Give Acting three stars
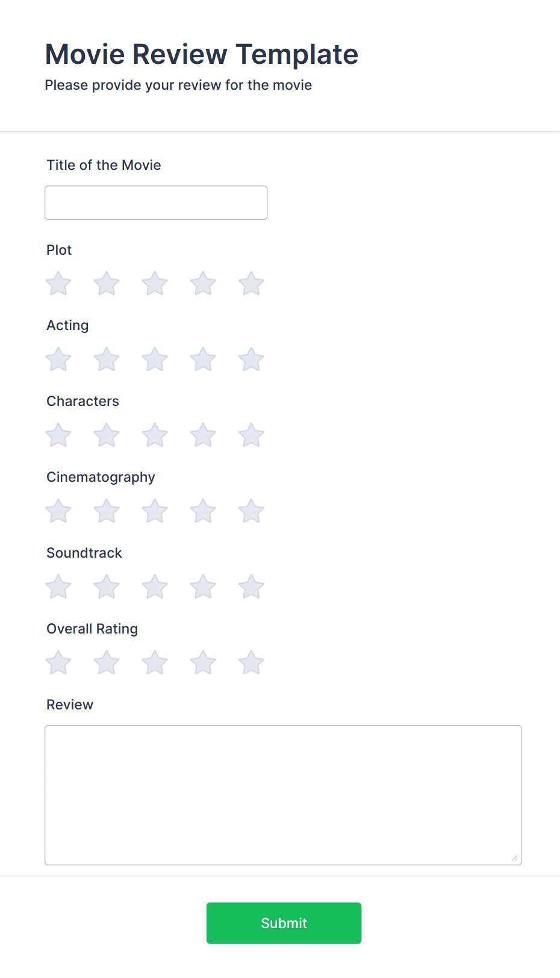560x978 pixels. tap(155, 359)
